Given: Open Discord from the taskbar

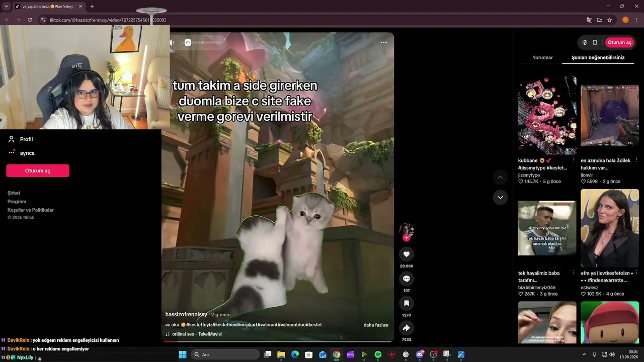Looking at the screenshot, I should (420, 354).
